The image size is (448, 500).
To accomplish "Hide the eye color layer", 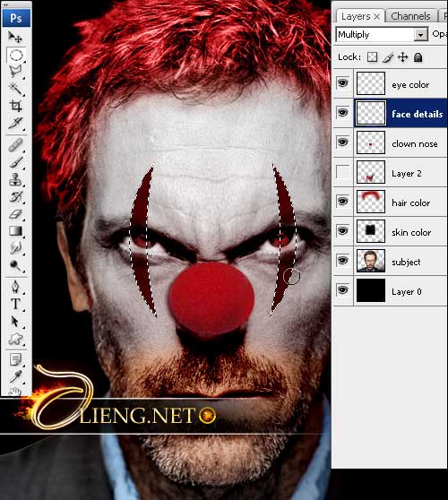I will pyautogui.click(x=343, y=83).
